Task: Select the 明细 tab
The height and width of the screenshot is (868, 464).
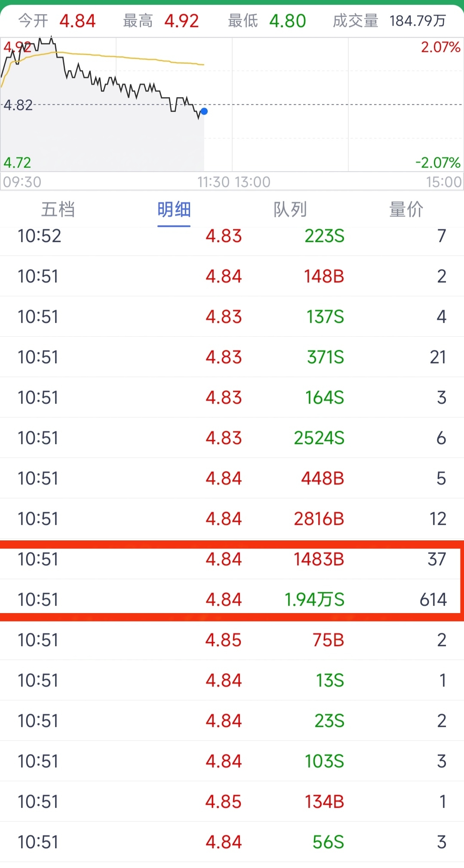Action: coord(174,209)
